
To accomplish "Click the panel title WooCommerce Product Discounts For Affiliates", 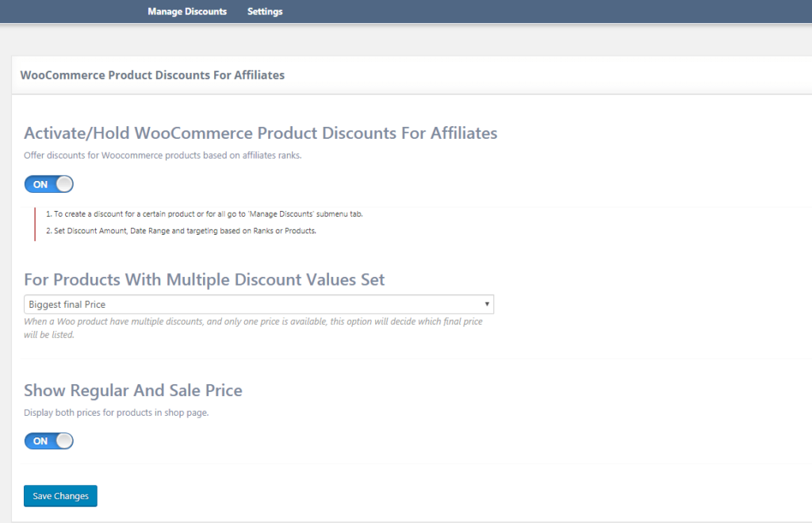I will [x=152, y=75].
